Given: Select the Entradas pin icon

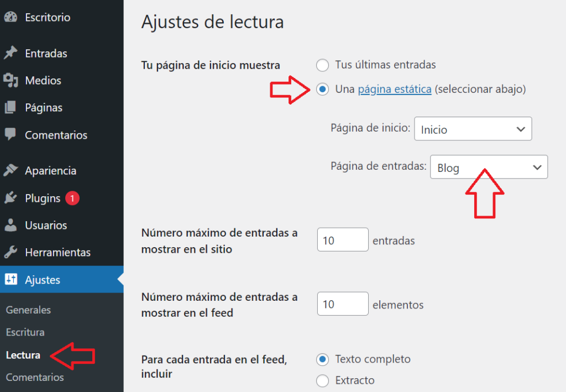Looking at the screenshot, I should pos(12,53).
